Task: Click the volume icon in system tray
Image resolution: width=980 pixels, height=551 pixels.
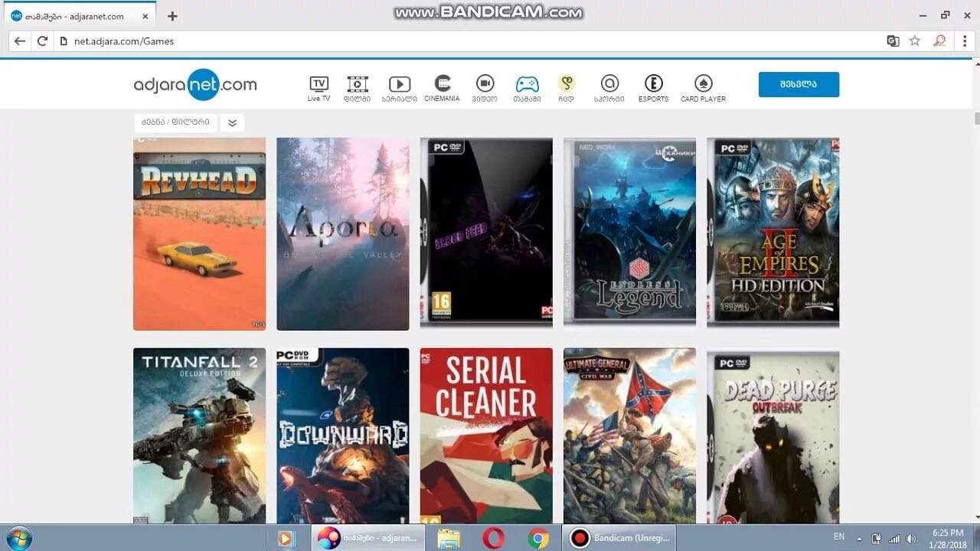Action: 911,539
